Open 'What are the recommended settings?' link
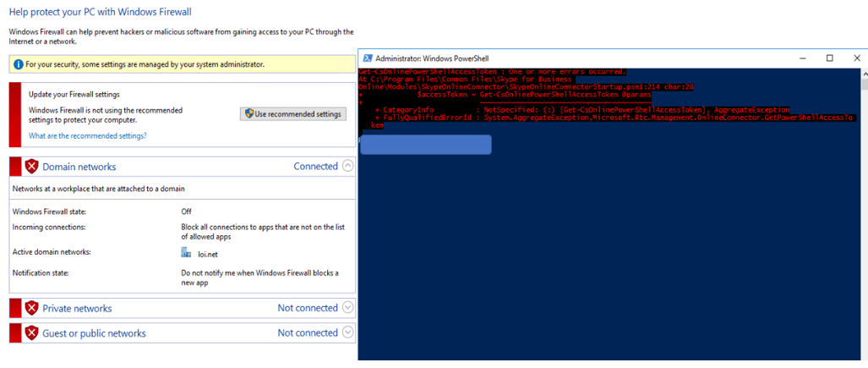868x368 pixels. (87, 135)
